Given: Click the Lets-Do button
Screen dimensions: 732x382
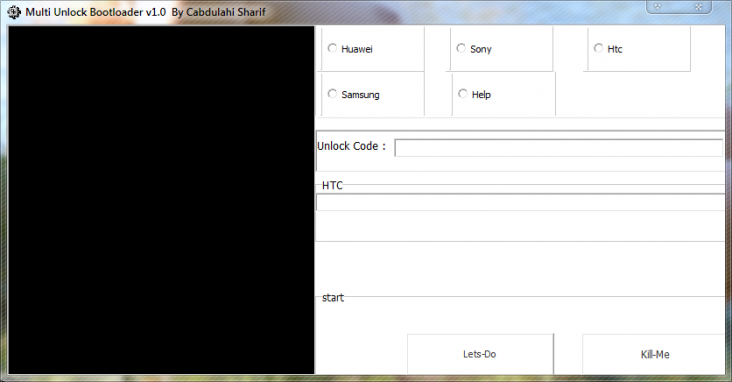Looking at the screenshot, I should (x=480, y=354).
